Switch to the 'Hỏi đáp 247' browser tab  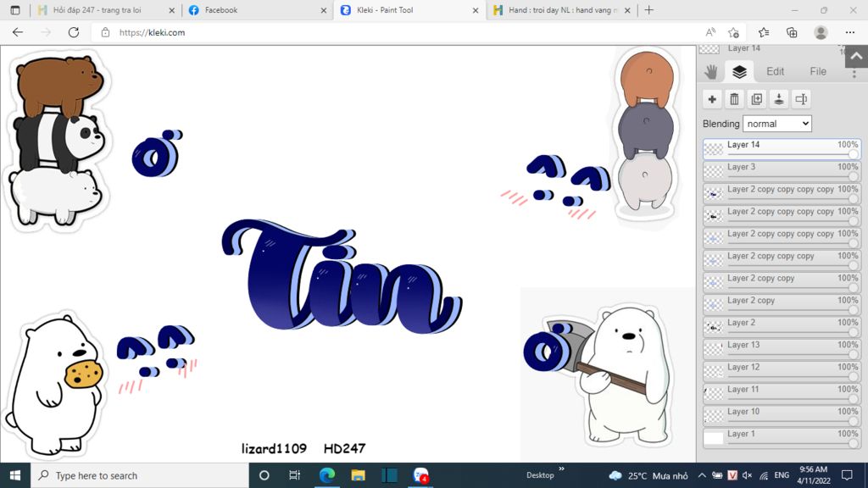[x=105, y=10]
